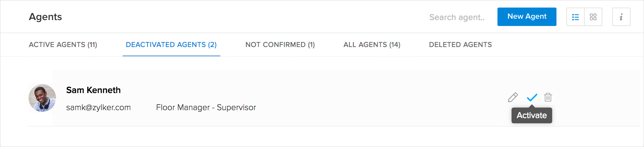
Task: Show the All Agents tab
Action: (372, 45)
